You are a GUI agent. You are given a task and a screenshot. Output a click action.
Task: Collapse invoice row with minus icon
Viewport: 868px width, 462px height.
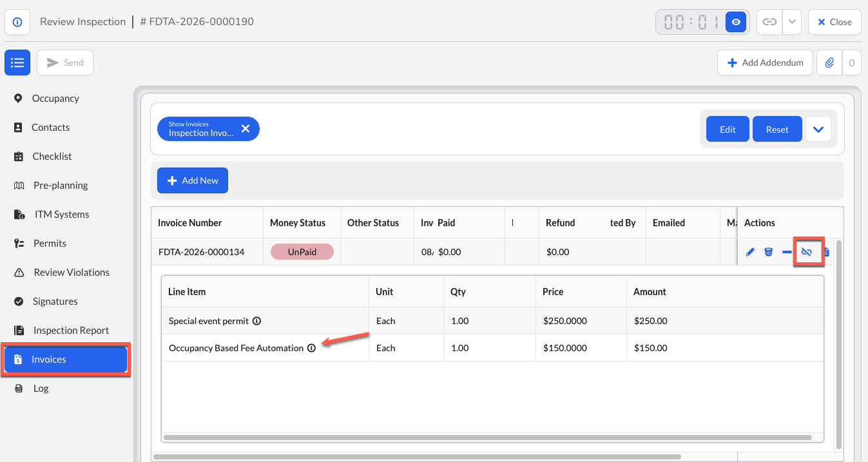click(x=787, y=252)
